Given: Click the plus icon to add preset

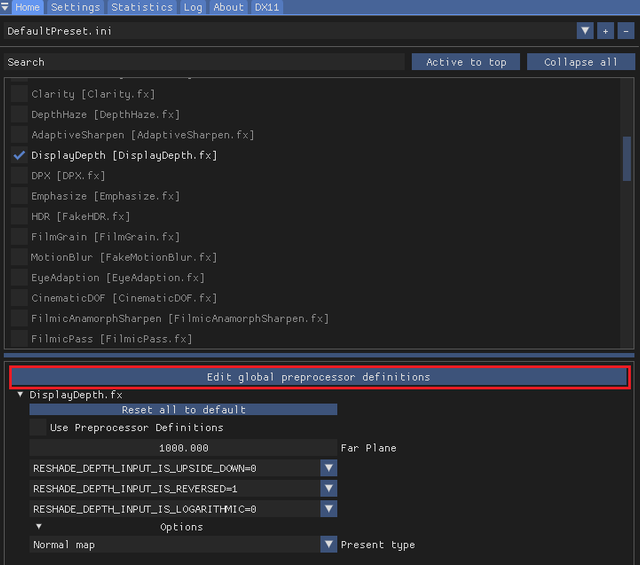Looking at the screenshot, I should click(606, 31).
